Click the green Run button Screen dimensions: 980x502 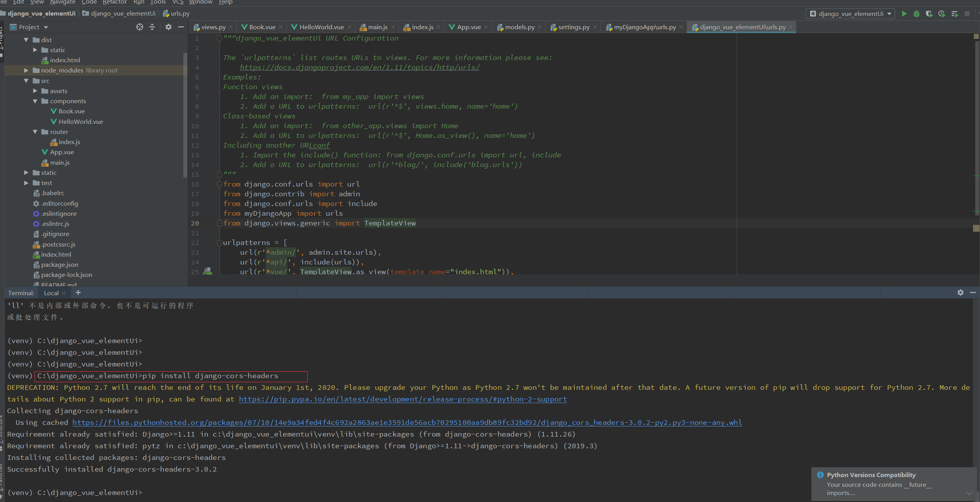click(904, 14)
